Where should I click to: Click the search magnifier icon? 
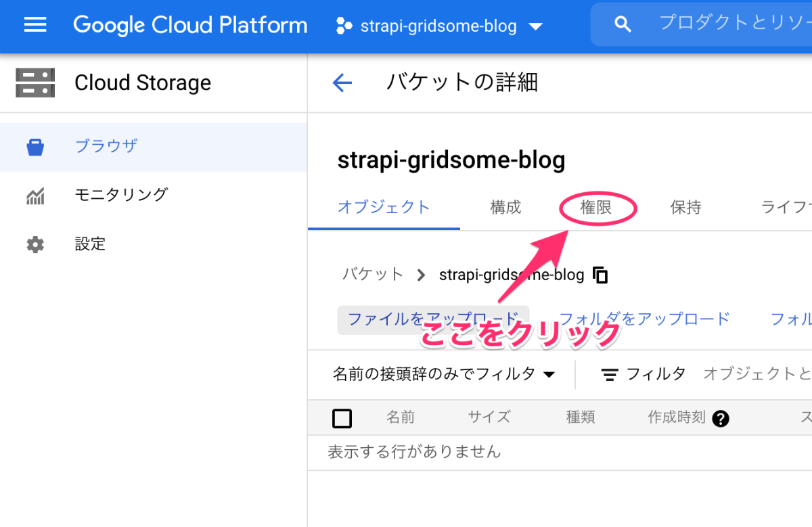pyautogui.click(x=623, y=25)
